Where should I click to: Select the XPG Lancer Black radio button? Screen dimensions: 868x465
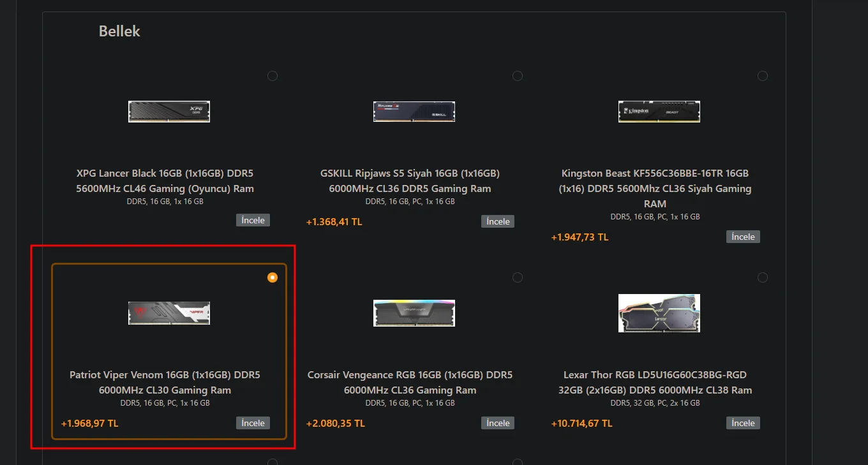[x=273, y=76]
